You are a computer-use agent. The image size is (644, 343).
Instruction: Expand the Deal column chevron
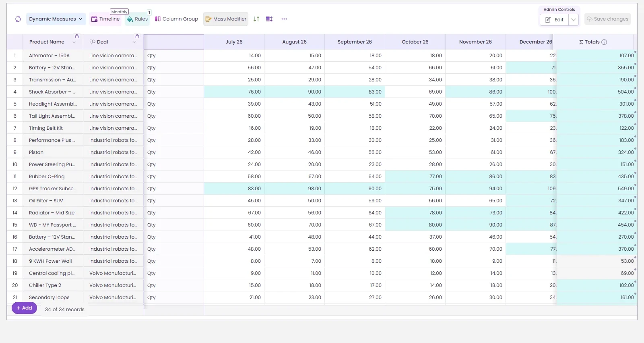click(x=134, y=42)
